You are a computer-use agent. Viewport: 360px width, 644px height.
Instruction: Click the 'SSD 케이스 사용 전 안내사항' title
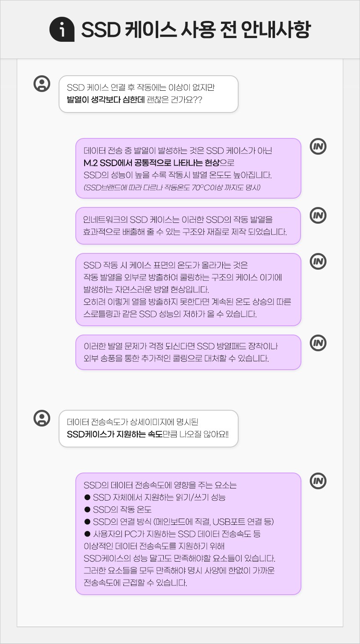click(195, 30)
